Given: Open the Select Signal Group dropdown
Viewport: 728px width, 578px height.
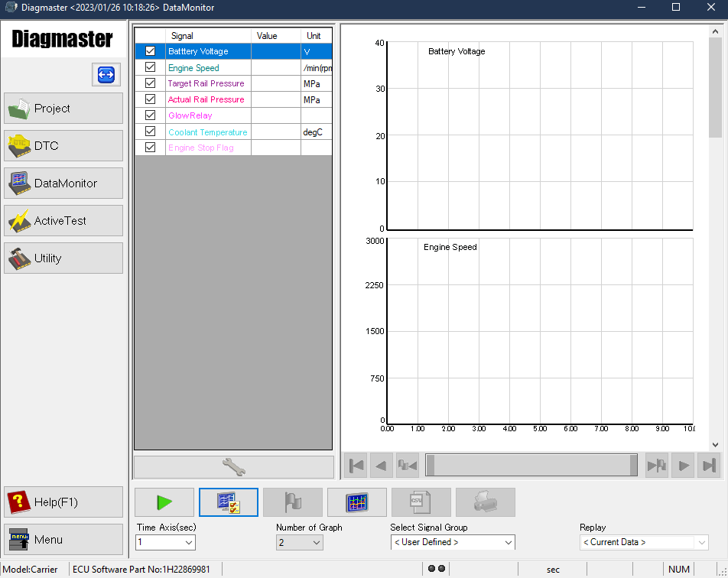Looking at the screenshot, I should tap(453, 542).
